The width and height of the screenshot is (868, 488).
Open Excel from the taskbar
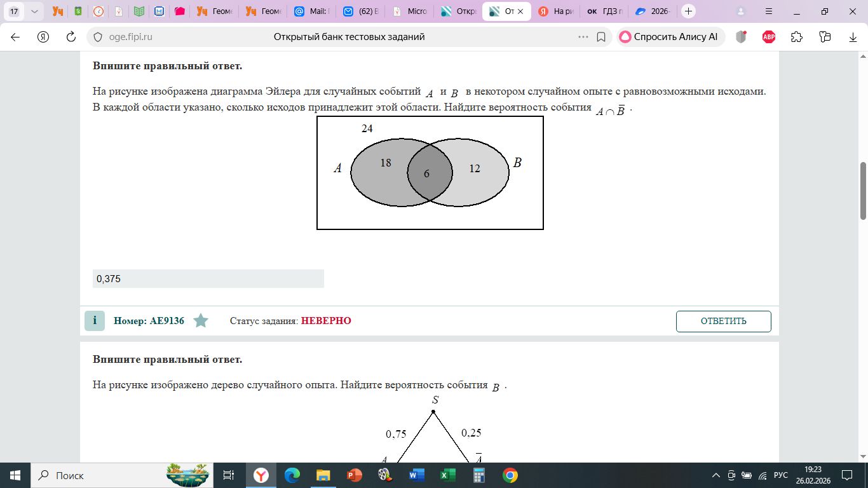pos(447,475)
